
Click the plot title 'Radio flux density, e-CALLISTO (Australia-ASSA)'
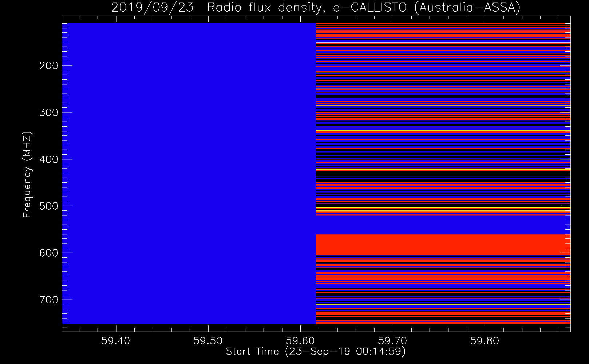tap(364, 7)
